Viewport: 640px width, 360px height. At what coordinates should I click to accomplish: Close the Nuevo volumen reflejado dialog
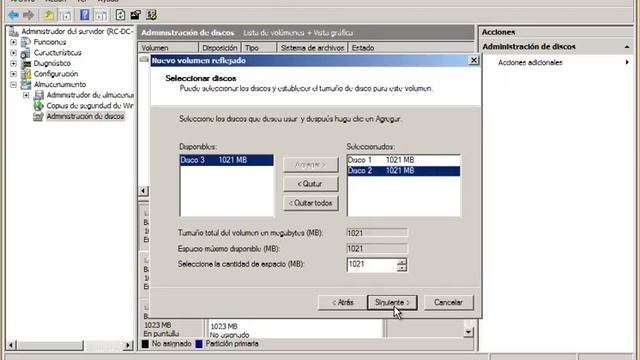click(x=473, y=60)
